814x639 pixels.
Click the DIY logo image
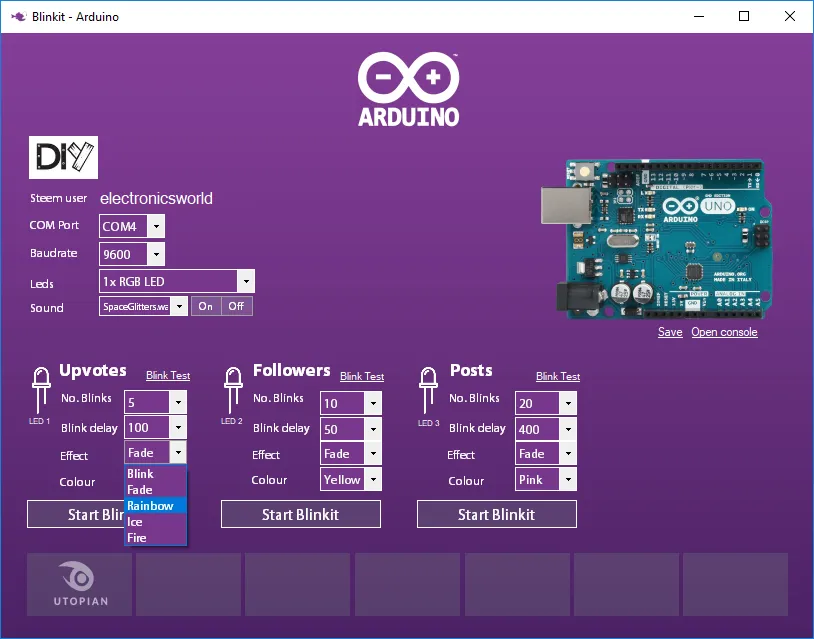tap(63, 157)
